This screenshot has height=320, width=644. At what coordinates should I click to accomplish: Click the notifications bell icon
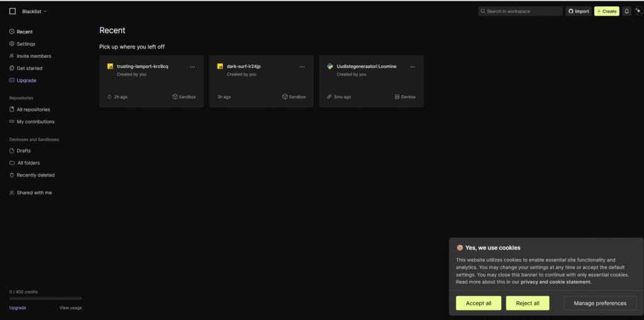click(x=626, y=11)
